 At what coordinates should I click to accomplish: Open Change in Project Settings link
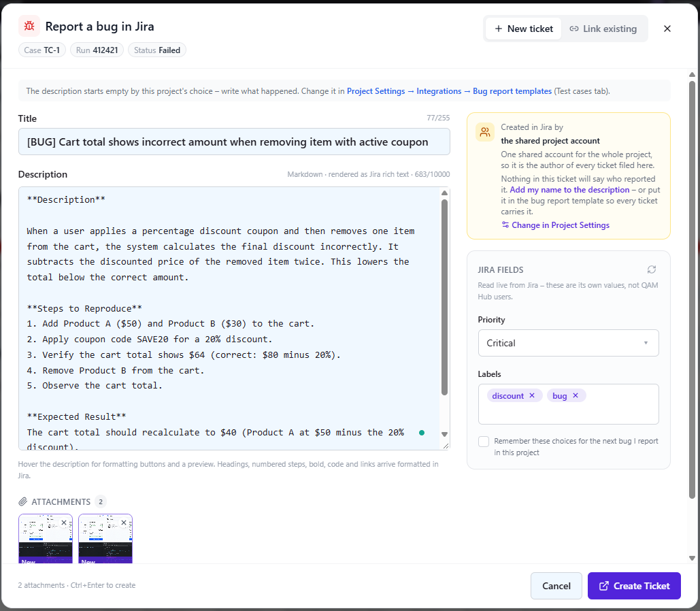[x=555, y=225]
